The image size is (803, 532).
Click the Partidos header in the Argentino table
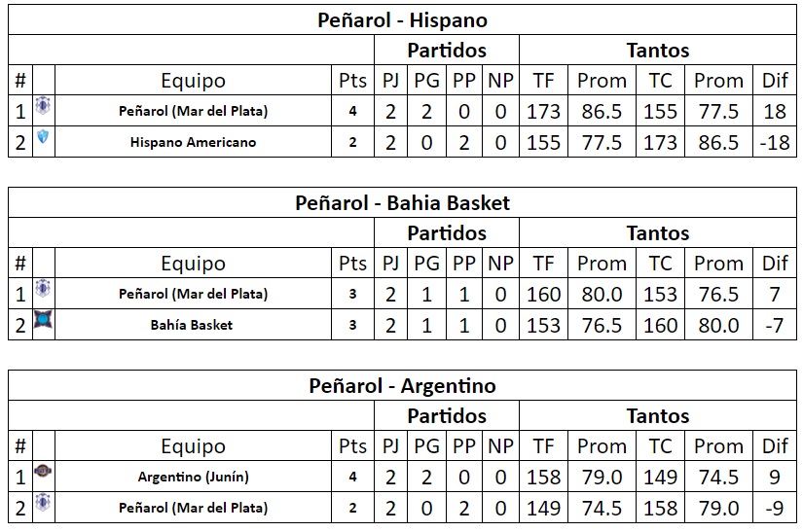click(447, 416)
